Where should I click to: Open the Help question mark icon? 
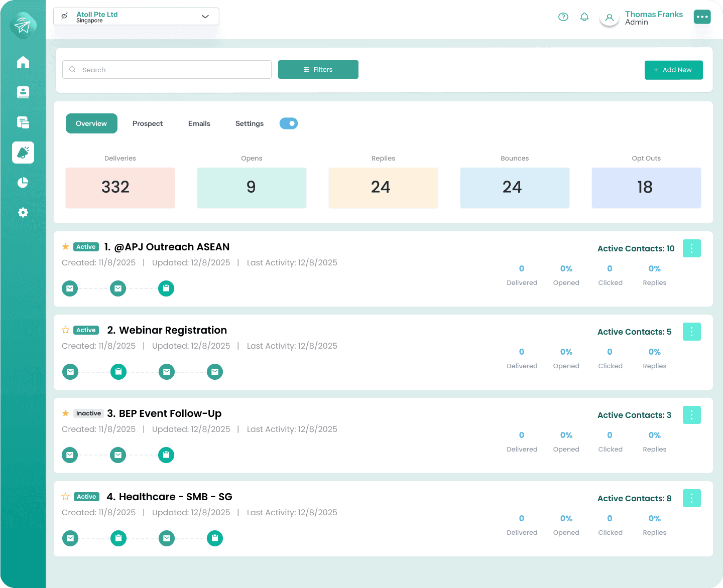point(563,17)
